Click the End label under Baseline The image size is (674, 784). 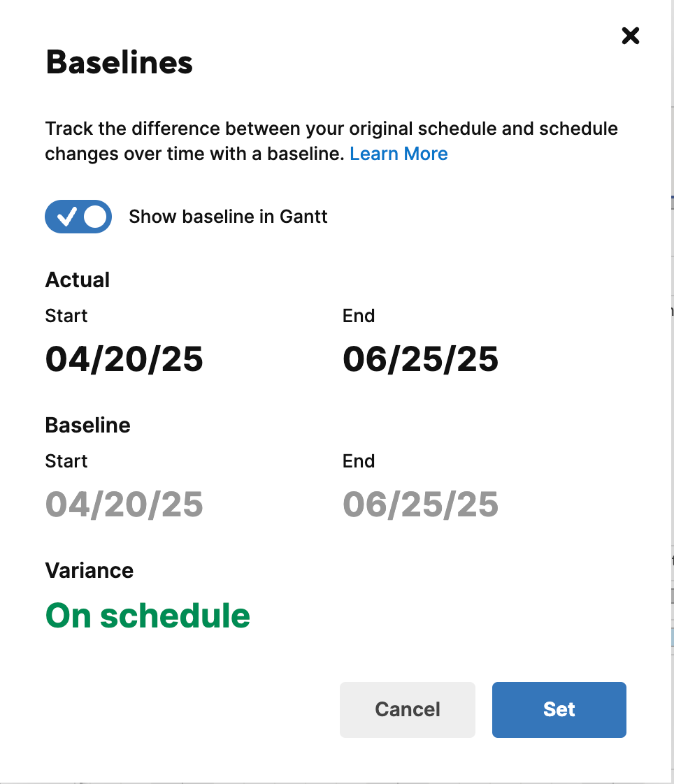359,461
